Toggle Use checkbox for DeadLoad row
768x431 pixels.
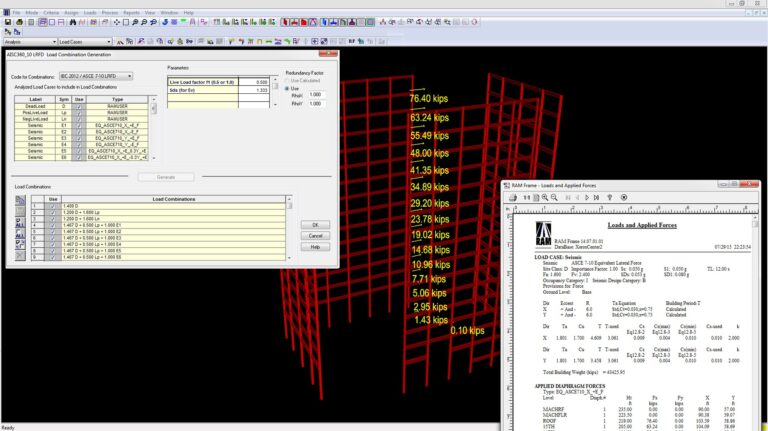point(78,106)
